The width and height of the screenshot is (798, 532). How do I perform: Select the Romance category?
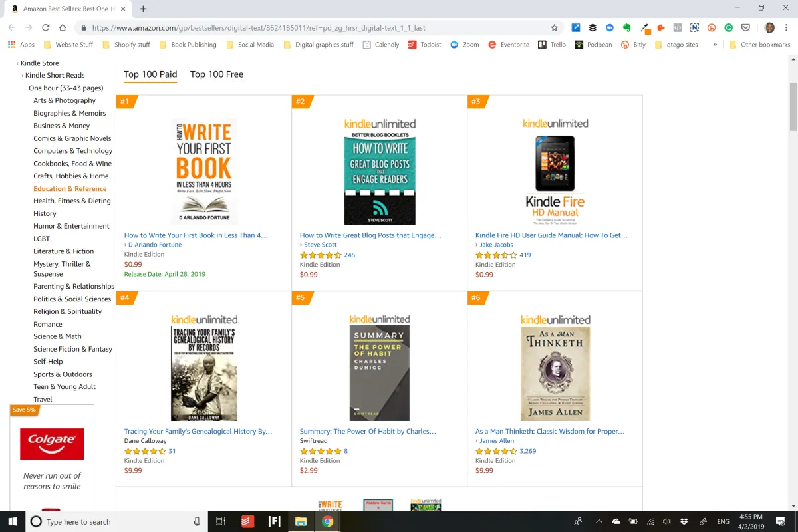pos(48,324)
